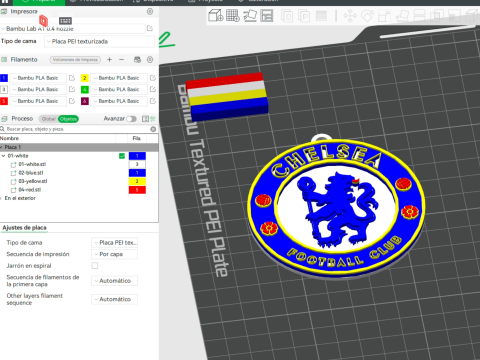Open filament 6 Bambu PLA Basic dropdown
This screenshot has height=360, width=480.
(x=119, y=101)
